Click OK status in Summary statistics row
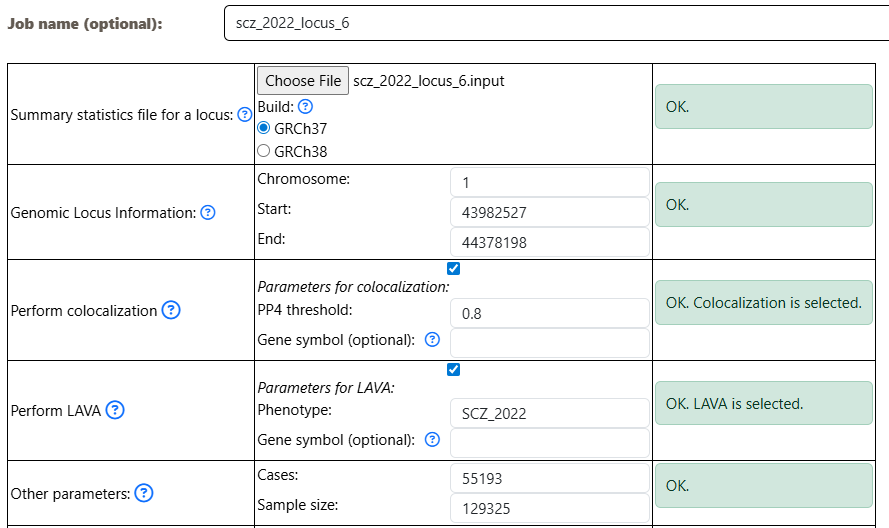Viewport: 889px width, 528px height. coord(764,107)
